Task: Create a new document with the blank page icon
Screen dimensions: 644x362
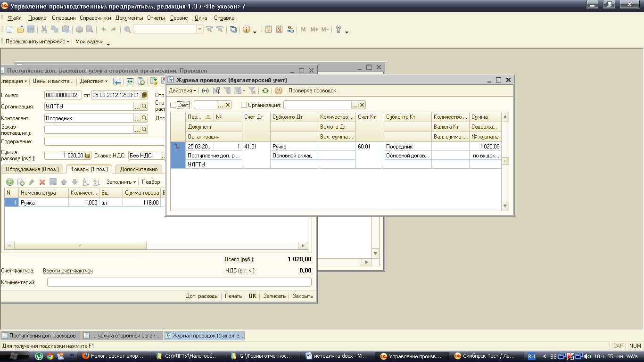Action: 9,29
